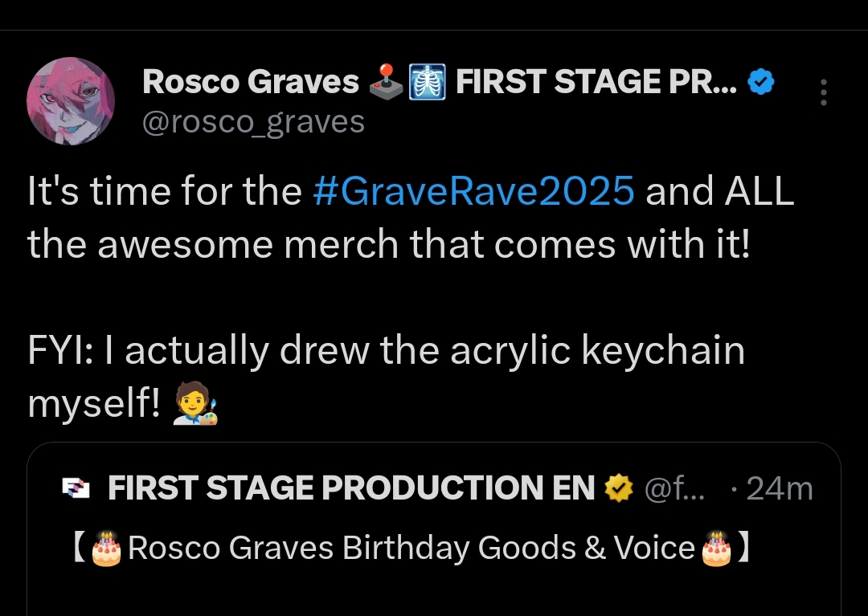Click the left birthday cake emoji
Image resolution: width=868 pixels, height=616 pixels.
click(x=106, y=549)
